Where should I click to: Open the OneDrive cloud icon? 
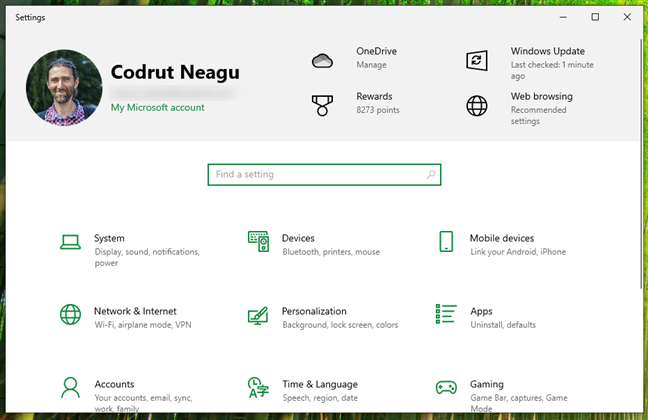pyautogui.click(x=322, y=61)
